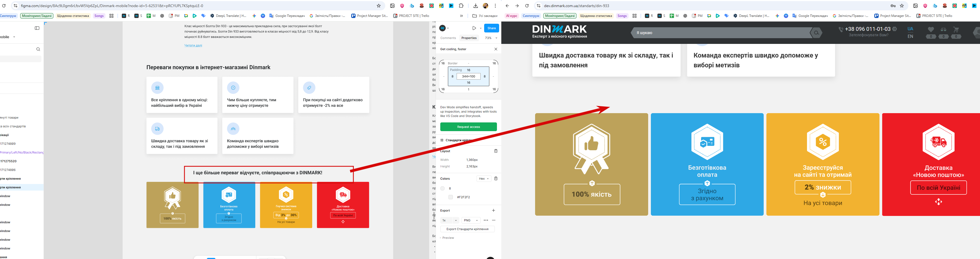
Task: Click the #F2F2F2 color swatch
Action: [x=450, y=197]
